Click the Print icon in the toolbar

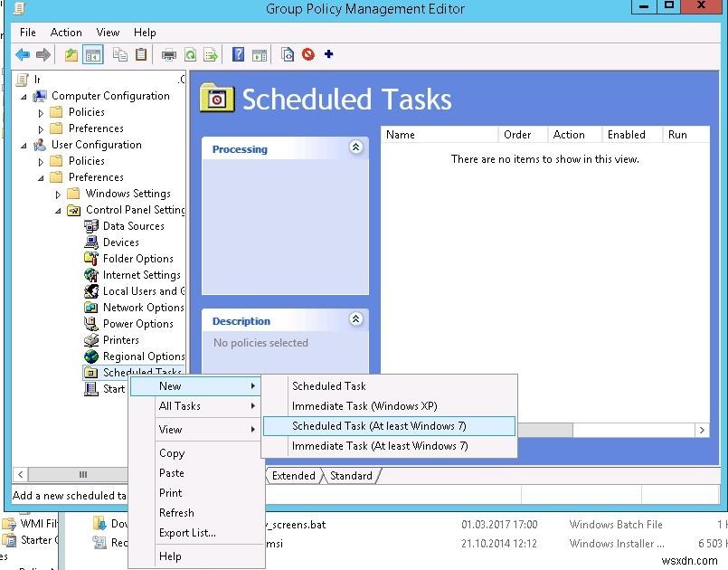click(168, 54)
